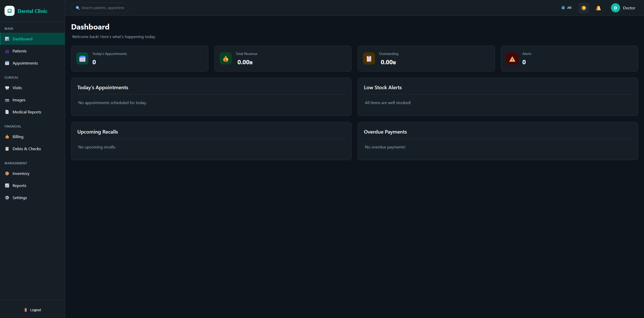Click the red Alerts warning triangle icon
The height and width of the screenshot is (318, 644).
coord(512,59)
